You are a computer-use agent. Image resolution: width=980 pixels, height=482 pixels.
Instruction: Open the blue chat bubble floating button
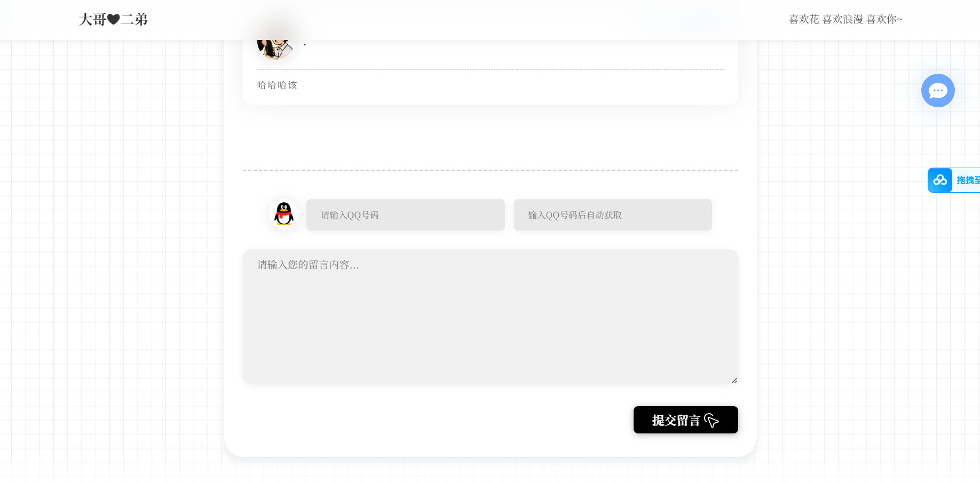click(x=938, y=91)
